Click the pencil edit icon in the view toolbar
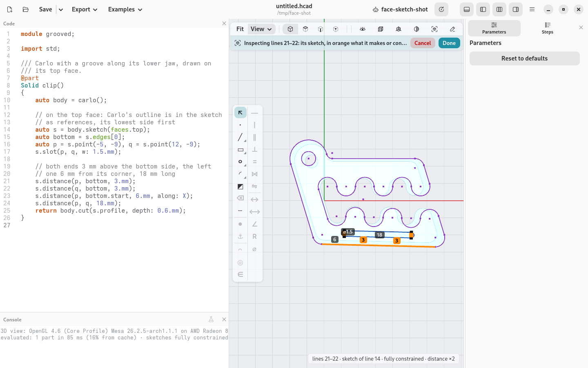Screen dimensions: 588x368 tap(452, 29)
